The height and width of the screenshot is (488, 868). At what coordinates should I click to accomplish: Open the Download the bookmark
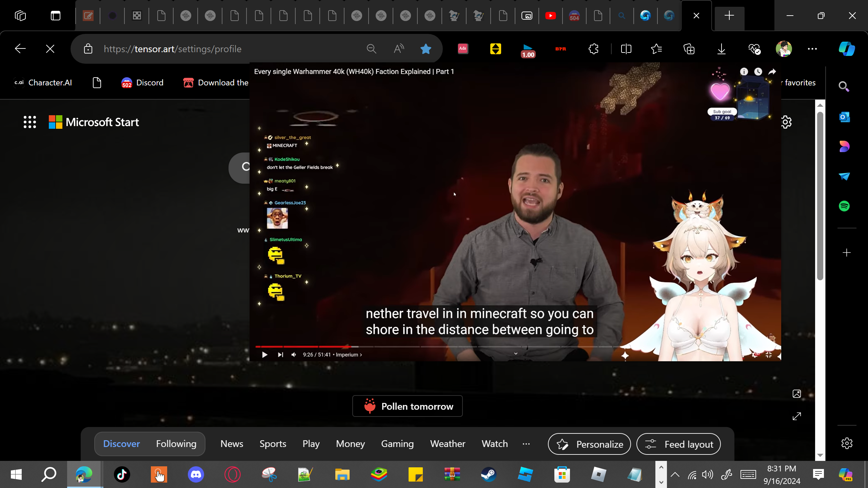pos(216,83)
